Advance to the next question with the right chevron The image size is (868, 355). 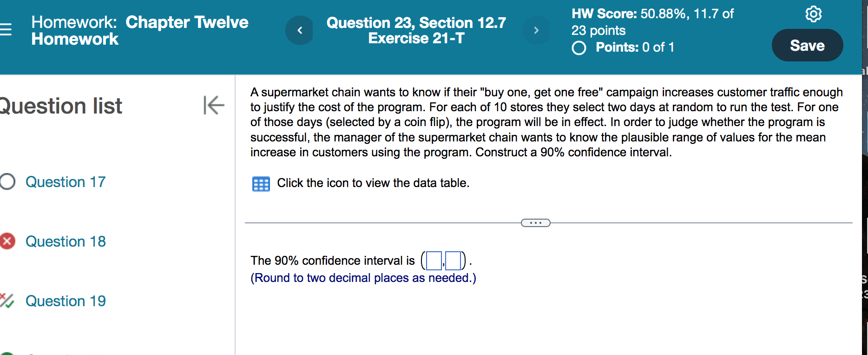coord(536,30)
